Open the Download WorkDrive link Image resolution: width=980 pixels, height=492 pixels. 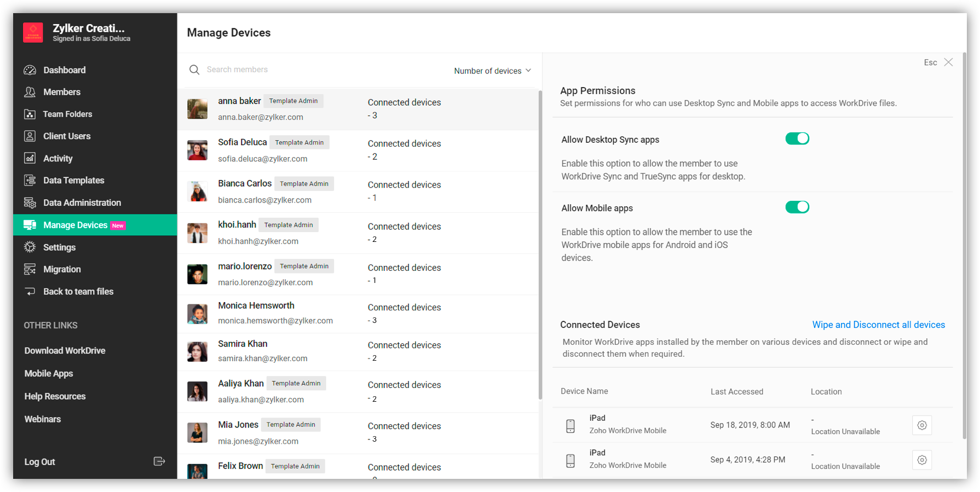[x=65, y=351]
